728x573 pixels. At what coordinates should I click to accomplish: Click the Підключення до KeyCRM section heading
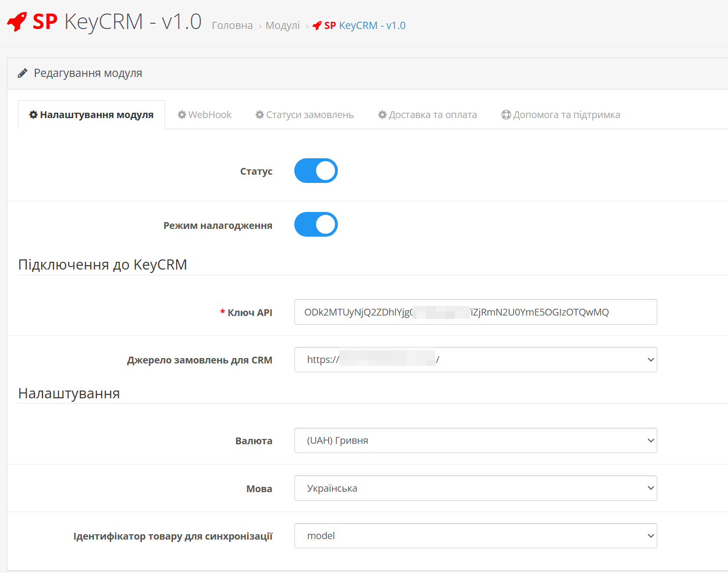103,265
